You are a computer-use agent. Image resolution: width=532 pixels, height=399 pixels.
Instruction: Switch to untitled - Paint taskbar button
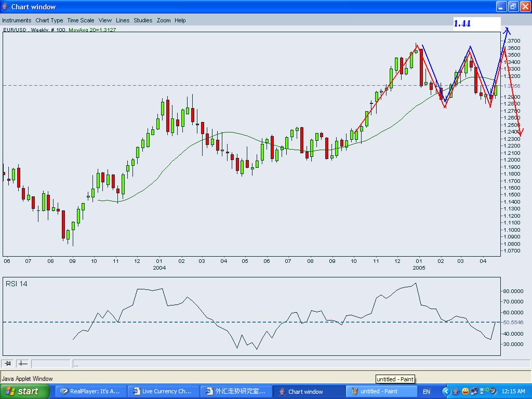[381, 391]
